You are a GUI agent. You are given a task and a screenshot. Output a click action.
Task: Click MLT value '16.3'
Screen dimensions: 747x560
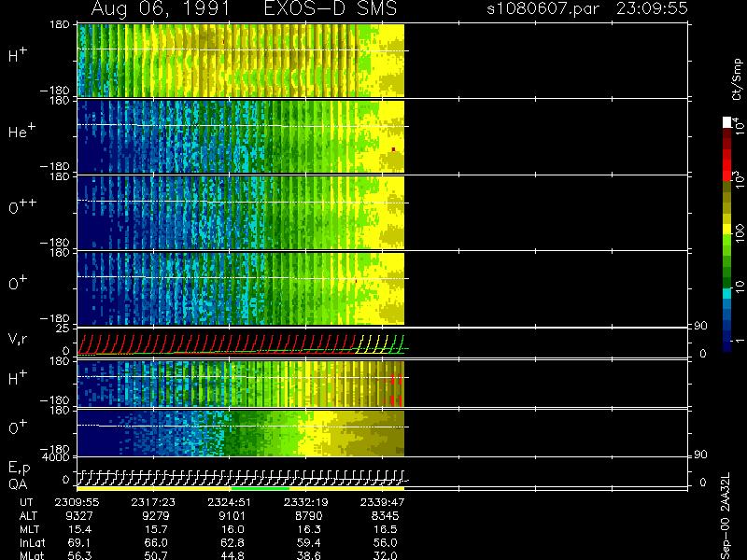(x=309, y=529)
